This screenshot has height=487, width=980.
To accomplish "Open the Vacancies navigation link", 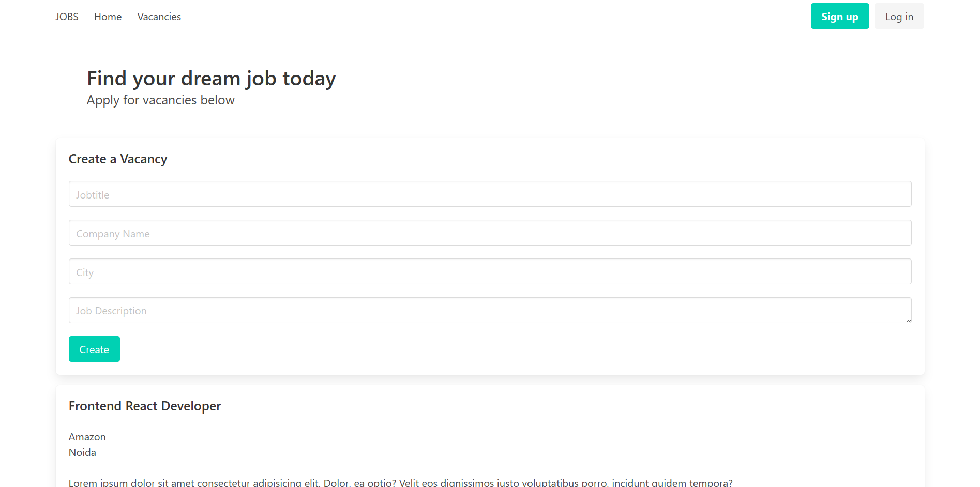I will coord(159,17).
